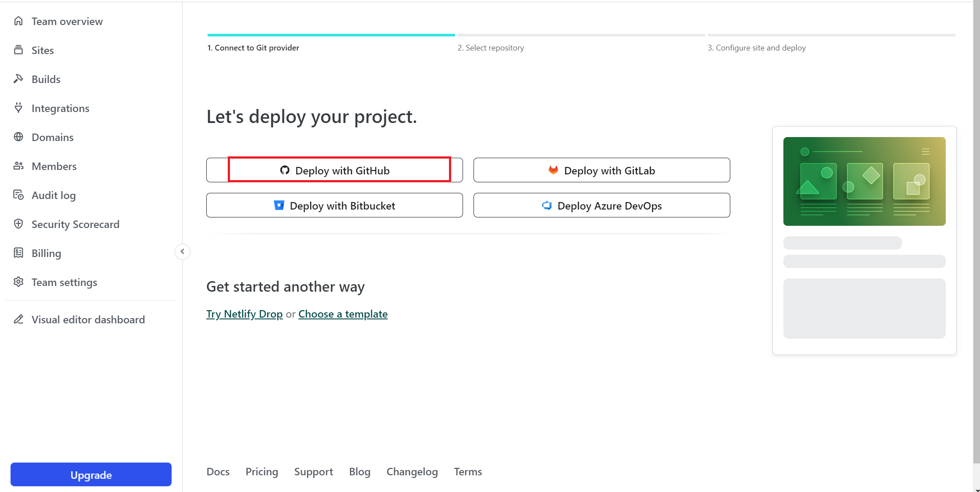Click the Builds hammer icon
The image size is (980, 492).
(x=18, y=79)
